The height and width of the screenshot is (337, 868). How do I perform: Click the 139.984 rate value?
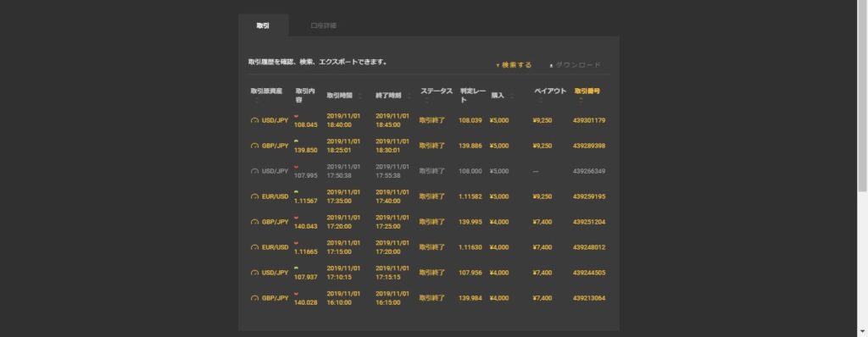coord(470,299)
